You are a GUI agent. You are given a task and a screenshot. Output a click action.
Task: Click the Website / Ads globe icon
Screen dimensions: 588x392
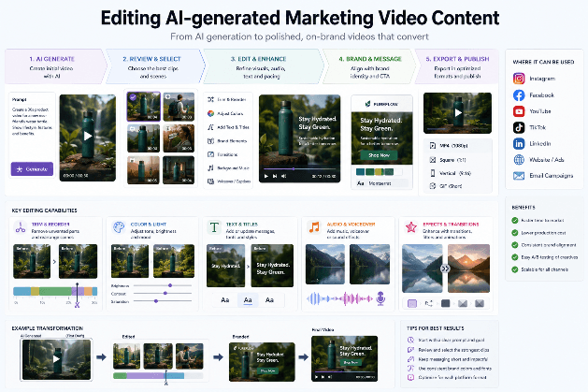pyautogui.click(x=519, y=160)
